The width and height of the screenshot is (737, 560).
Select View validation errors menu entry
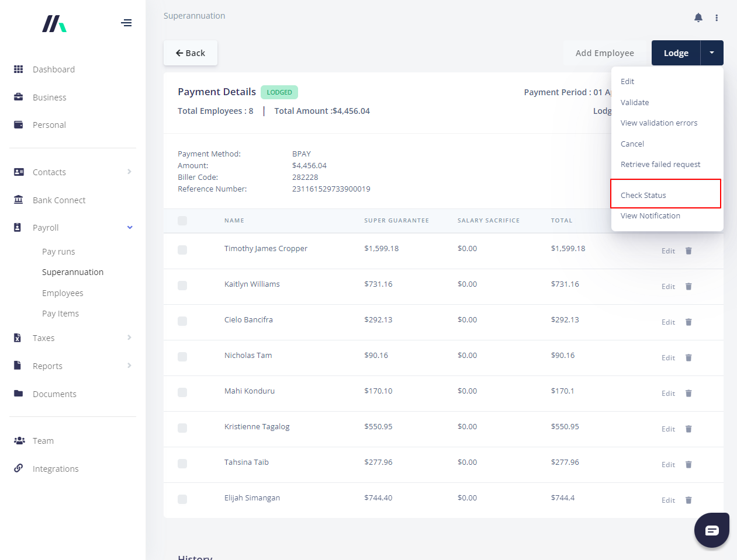659,123
